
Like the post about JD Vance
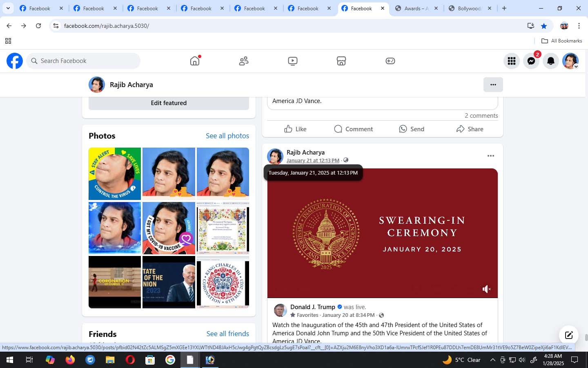[295, 129]
